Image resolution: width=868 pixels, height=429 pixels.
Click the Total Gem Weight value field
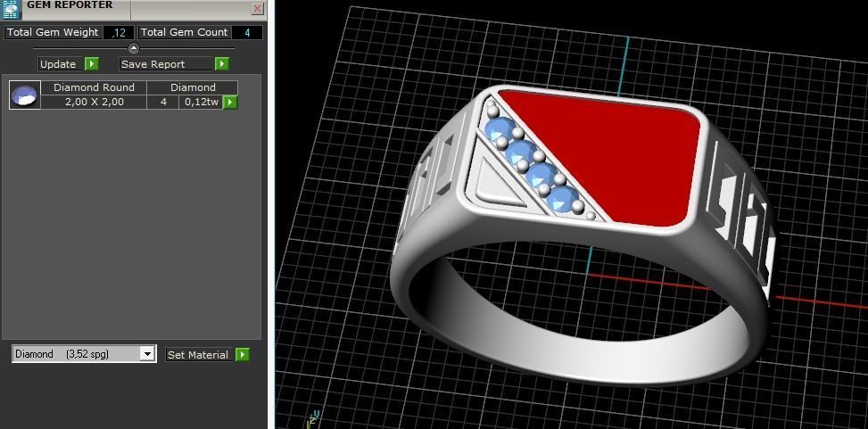(x=119, y=33)
